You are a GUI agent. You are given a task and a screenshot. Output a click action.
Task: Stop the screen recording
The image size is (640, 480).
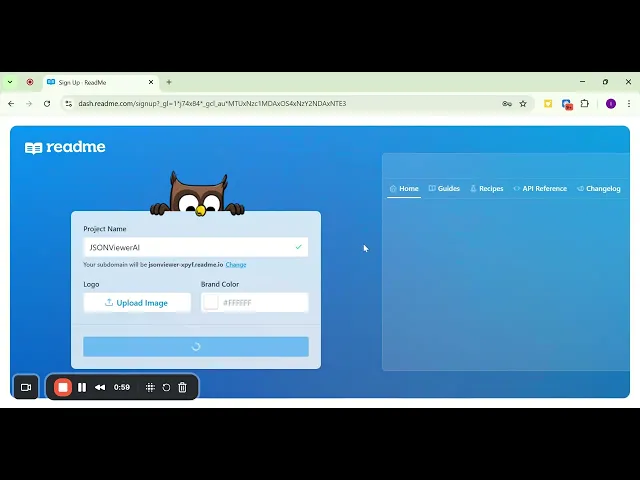click(x=63, y=387)
